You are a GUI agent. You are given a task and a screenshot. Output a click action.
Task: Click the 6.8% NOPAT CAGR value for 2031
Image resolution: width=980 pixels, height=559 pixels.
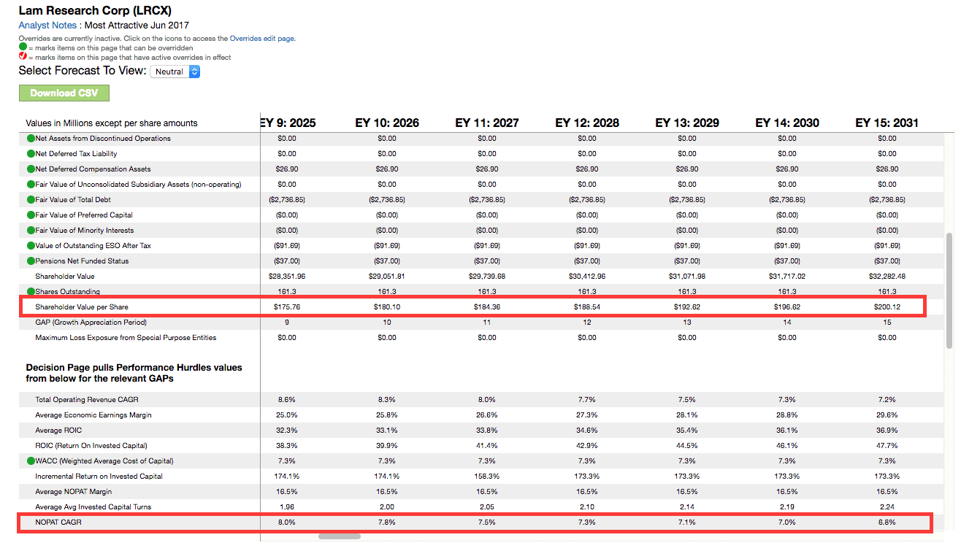pos(887,523)
